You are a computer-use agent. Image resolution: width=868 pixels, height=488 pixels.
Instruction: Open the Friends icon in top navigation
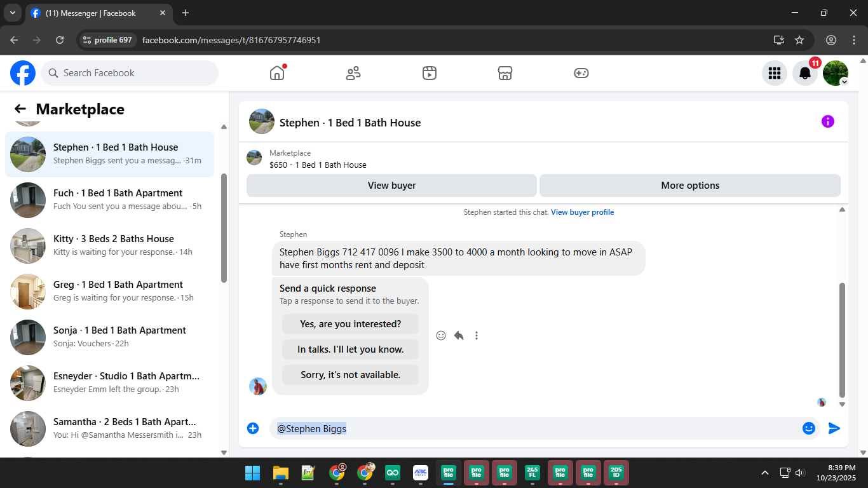(x=353, y=73)
